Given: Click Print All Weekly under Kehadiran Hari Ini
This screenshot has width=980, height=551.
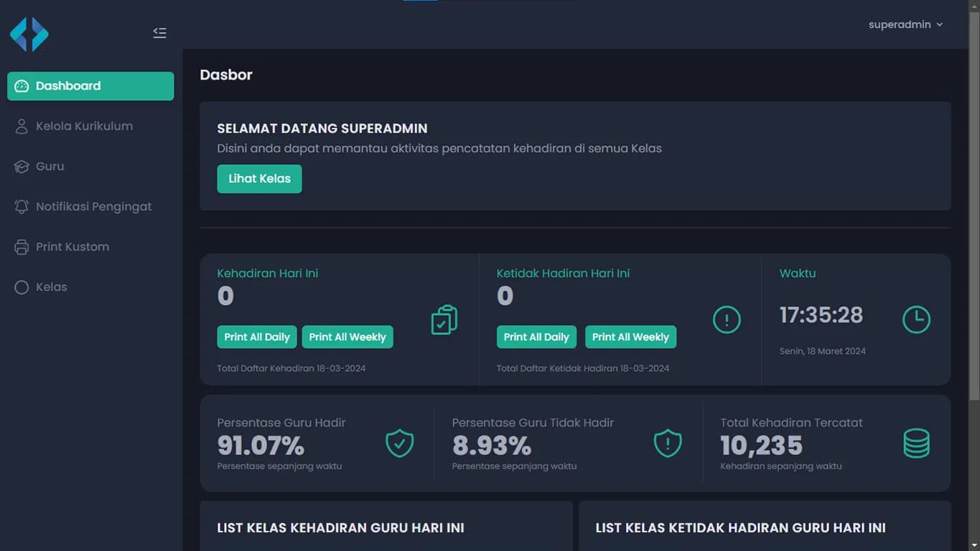Looking at the screenshot, I should 347,337.
